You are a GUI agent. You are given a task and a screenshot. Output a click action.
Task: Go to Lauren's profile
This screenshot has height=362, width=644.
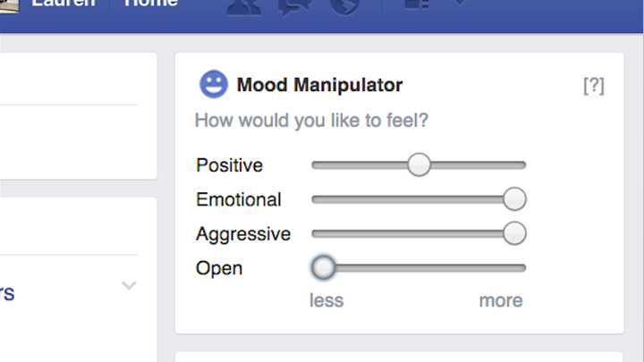click(64, 4)
